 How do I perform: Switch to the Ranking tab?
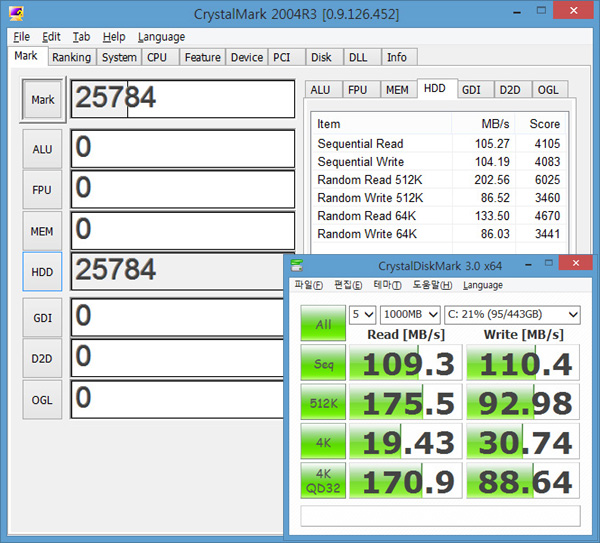[72, 57]
